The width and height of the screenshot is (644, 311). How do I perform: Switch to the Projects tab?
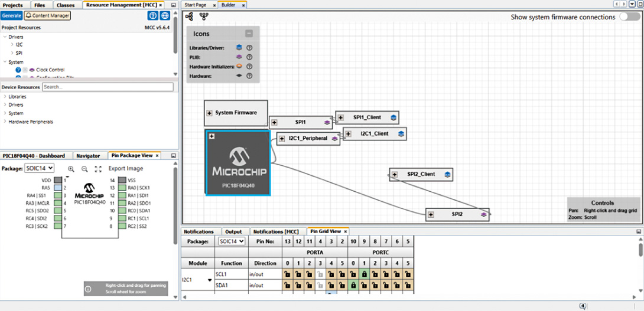point(13,5)
